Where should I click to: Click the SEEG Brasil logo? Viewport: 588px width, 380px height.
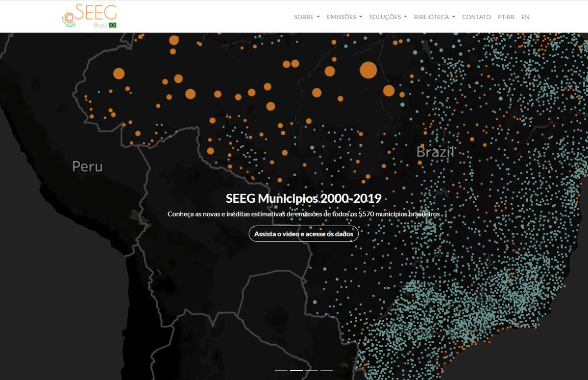coord(88,16)
